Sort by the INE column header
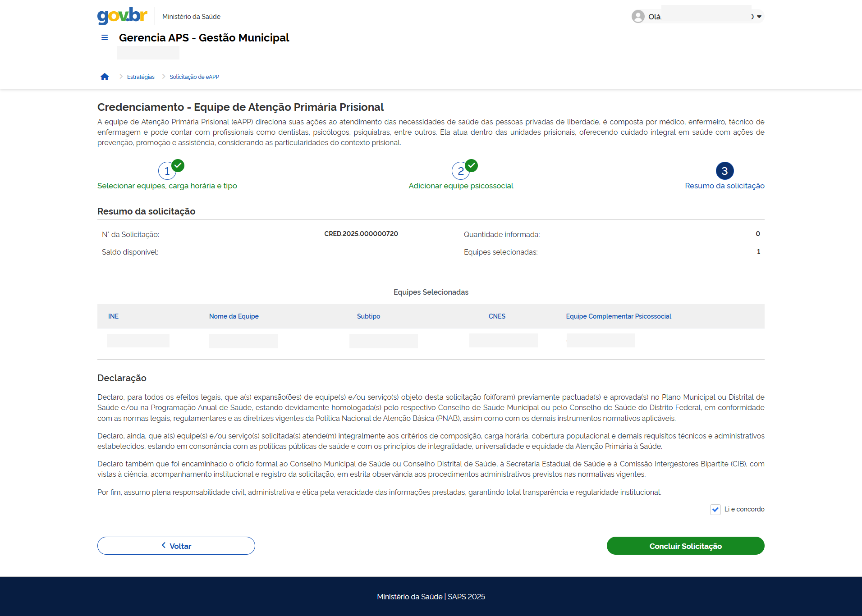 coord(113,316)
